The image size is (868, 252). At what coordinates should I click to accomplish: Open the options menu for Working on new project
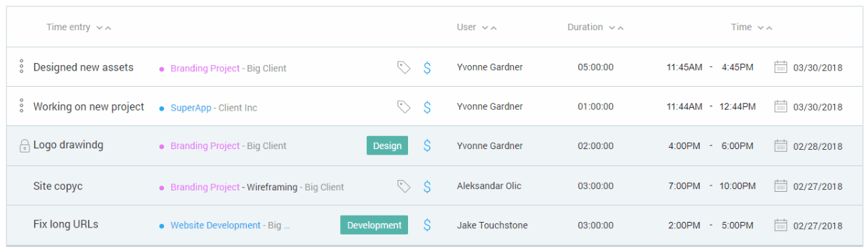[22, 106]
